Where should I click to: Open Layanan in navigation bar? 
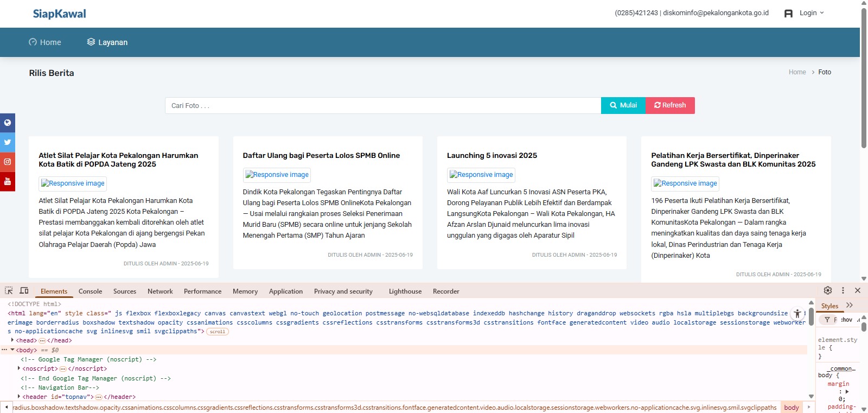coord(107,42)
